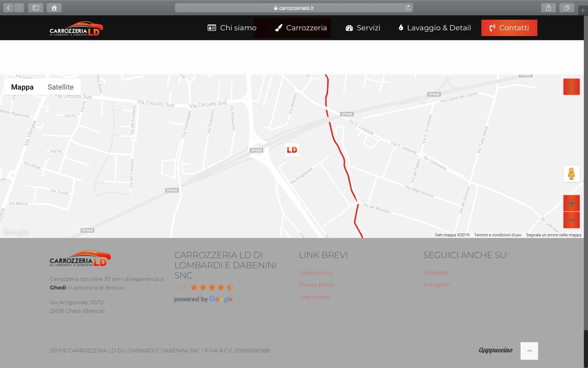This screenshot has height=368, width=588.
Task: Open the Chi siamo menu item
Action: point(232,28)
